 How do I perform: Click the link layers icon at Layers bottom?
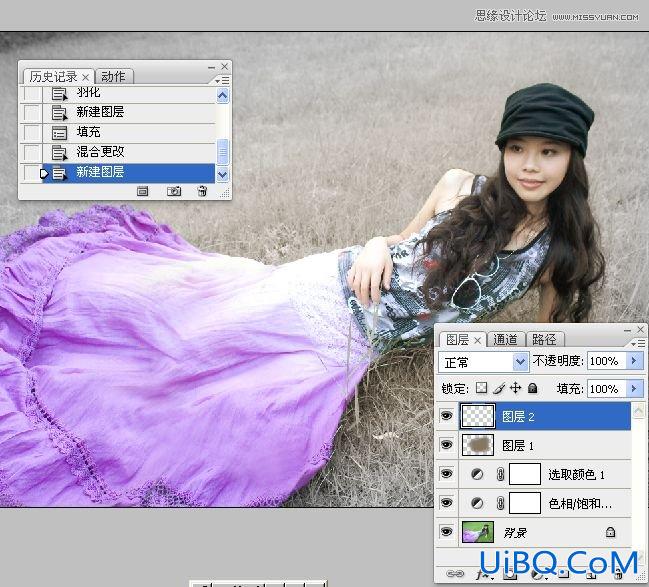(x=455, y=573)
